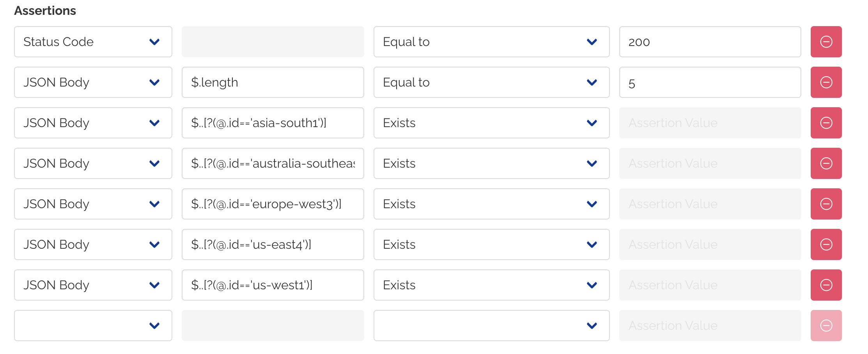The width and height of the screenshot is (868, 354).
Task: Edit the 200 status code value
Action: (709, 42)
